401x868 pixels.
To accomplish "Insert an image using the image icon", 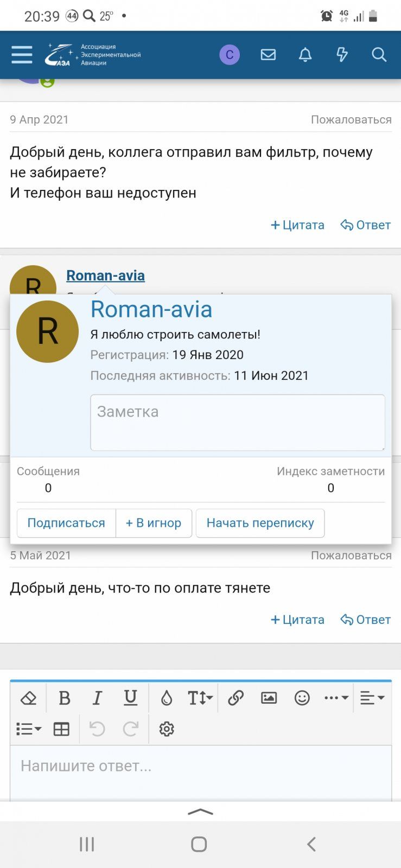I will (270, 698).
